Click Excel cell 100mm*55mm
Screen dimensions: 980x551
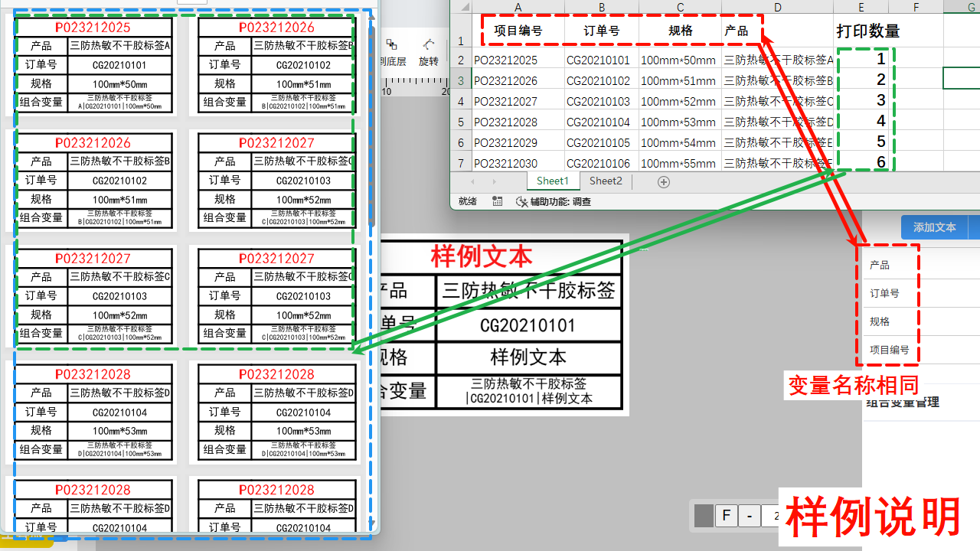pyautogui.click(x=680, y=162)
